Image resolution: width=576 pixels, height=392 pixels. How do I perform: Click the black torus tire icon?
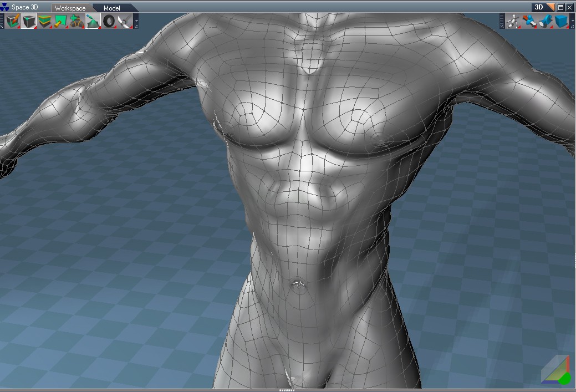coord(109,21)
